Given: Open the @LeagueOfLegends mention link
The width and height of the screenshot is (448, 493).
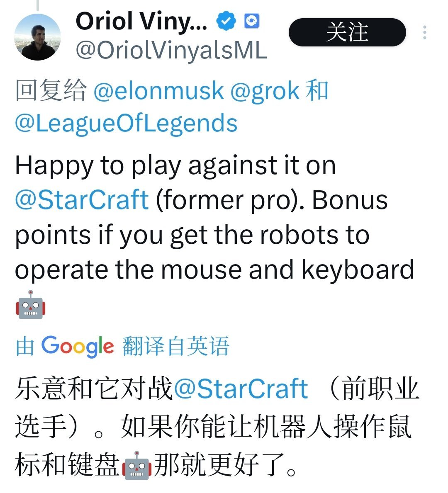Looking at the screenshot, I should [126, 123].
